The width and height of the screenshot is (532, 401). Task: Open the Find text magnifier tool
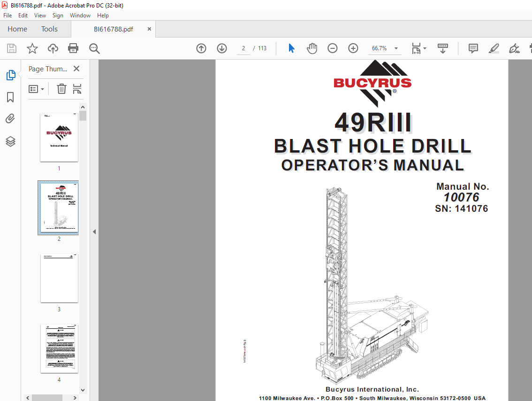(94, 48)
